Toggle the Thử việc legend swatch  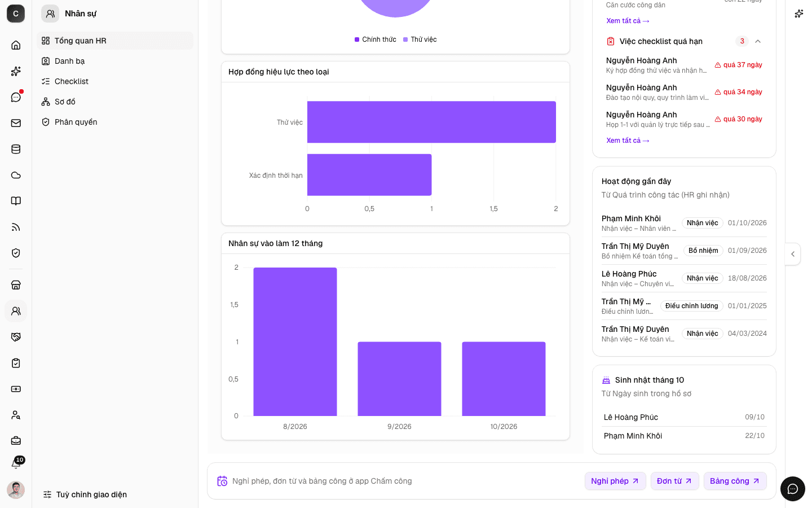[405, 40]
